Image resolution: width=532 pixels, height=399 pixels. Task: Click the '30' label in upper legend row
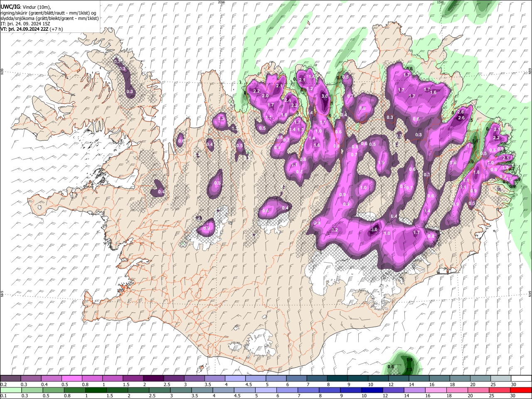pyautogui.click(x=514, y=384)
